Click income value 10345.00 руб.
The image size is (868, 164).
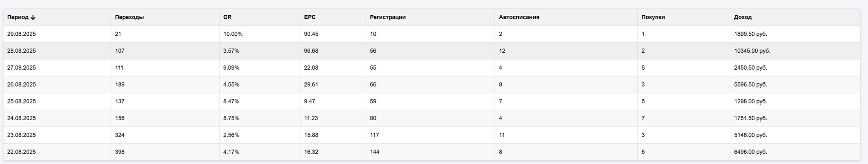pos(752,51)
